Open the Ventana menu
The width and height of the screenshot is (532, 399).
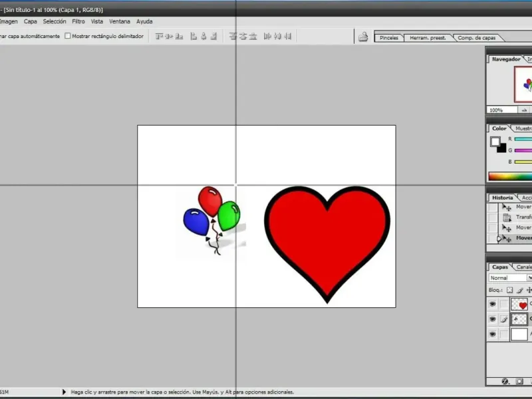tap(120, 21)
